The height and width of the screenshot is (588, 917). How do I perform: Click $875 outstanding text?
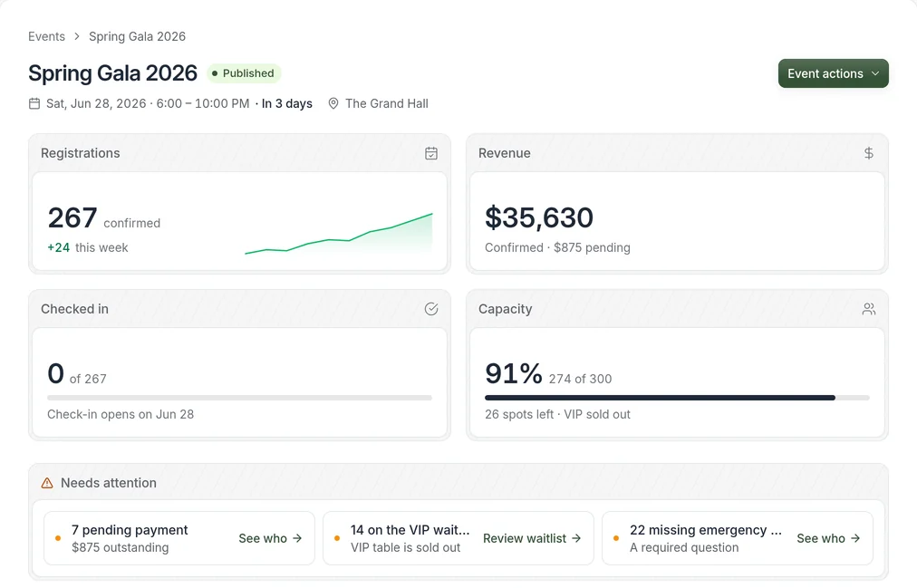[120, 547]
